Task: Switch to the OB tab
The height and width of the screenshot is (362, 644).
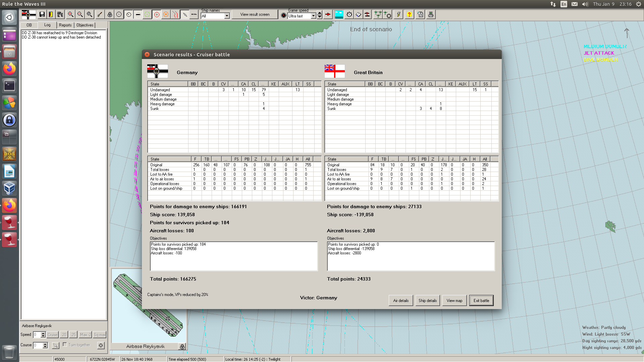Action: tap(29, 25)
